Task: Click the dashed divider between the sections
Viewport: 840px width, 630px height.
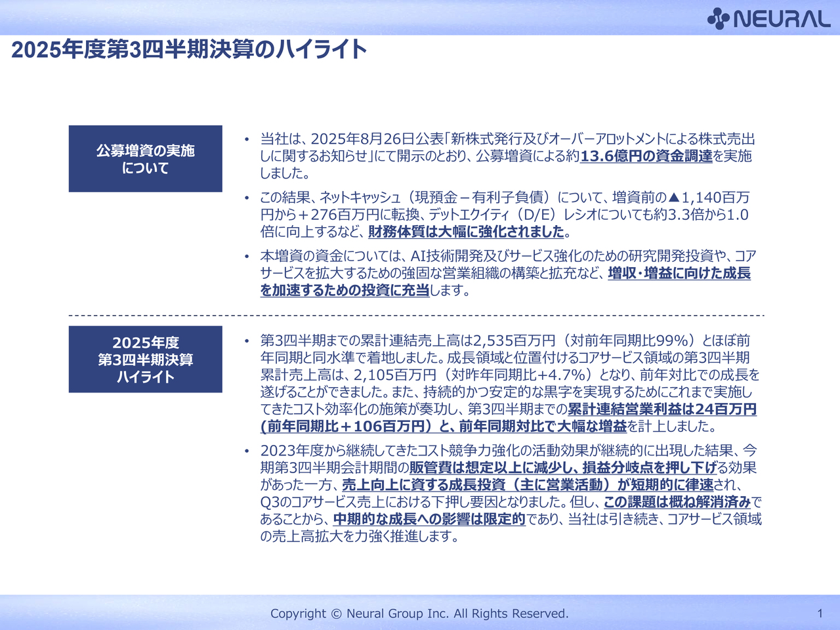Action: tap(416, 316)
